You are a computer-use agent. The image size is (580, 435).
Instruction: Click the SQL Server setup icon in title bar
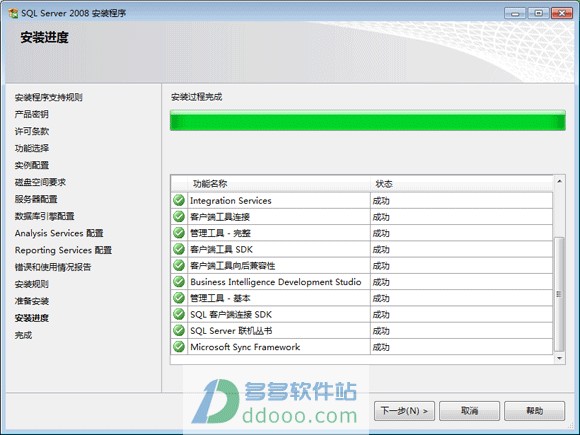(13, 13)
